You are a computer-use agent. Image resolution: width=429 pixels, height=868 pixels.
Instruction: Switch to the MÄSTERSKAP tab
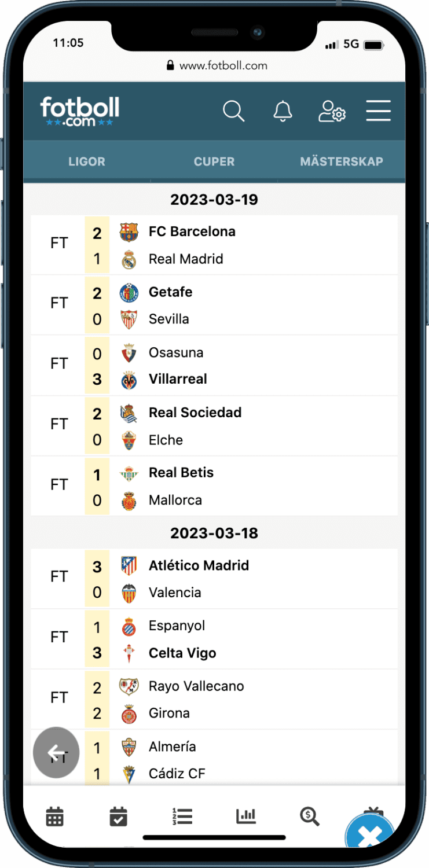coord(341,161)
